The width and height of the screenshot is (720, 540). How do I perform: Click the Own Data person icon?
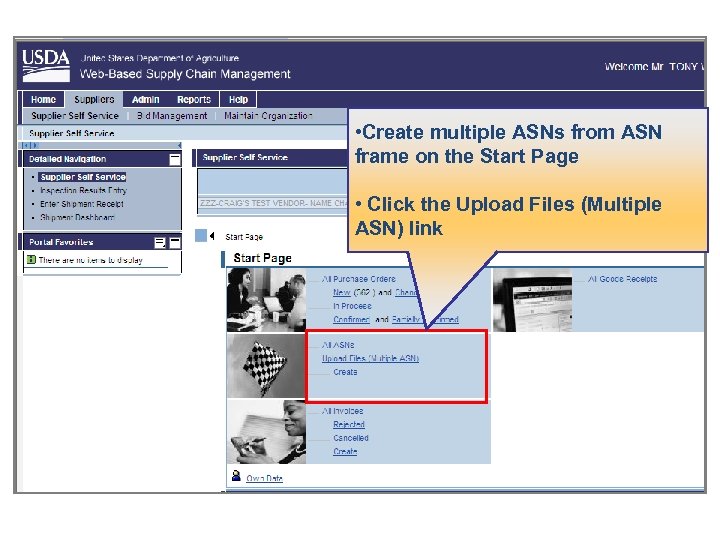point(236,476)
